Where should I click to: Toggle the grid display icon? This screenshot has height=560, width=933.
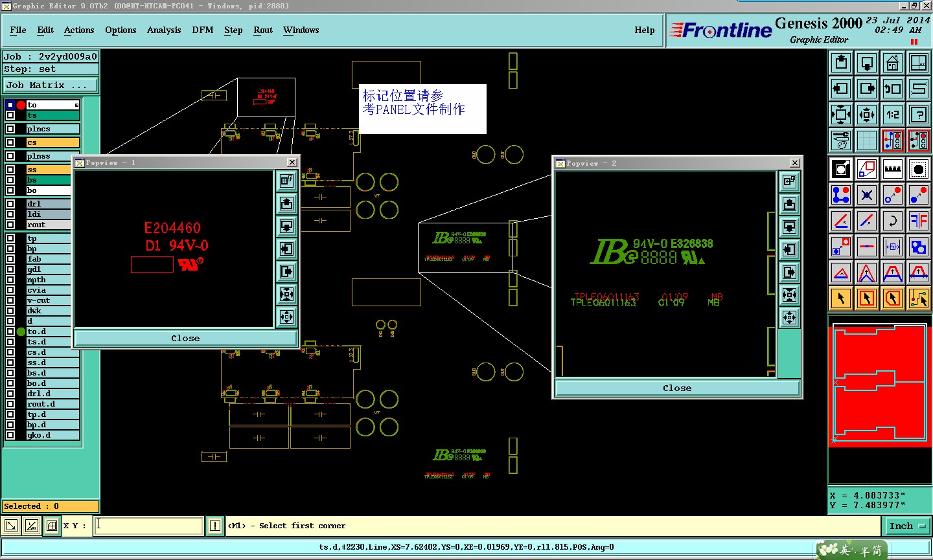point(867,140)
